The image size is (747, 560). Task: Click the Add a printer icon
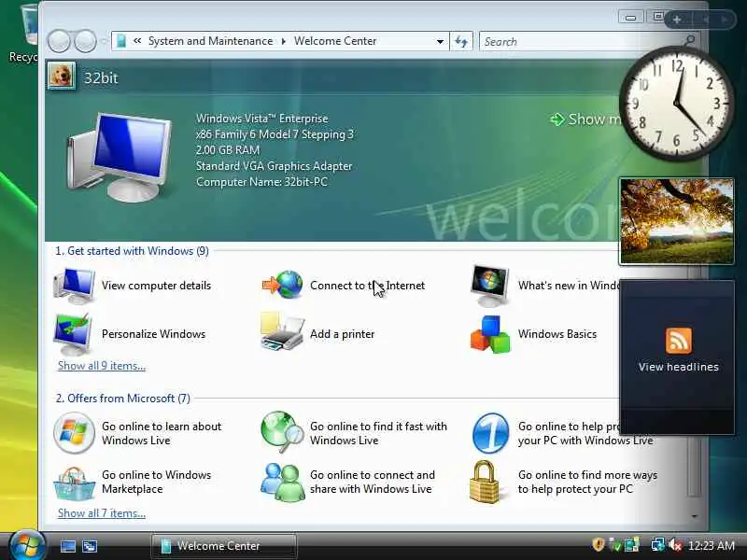point(283,332)
